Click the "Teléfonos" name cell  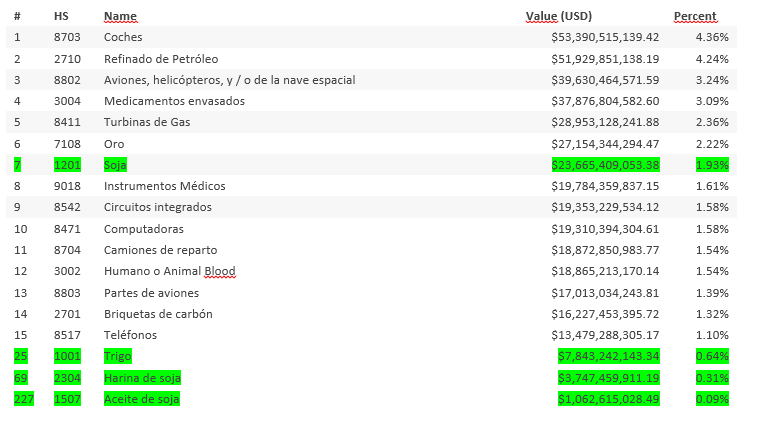[x=130, y=335]
